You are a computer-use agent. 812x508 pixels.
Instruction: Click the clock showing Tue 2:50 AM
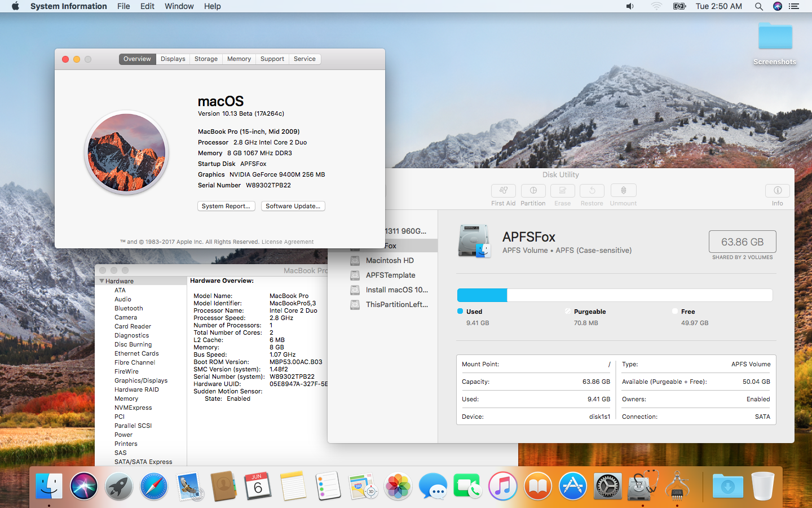[x=718, y=6]
